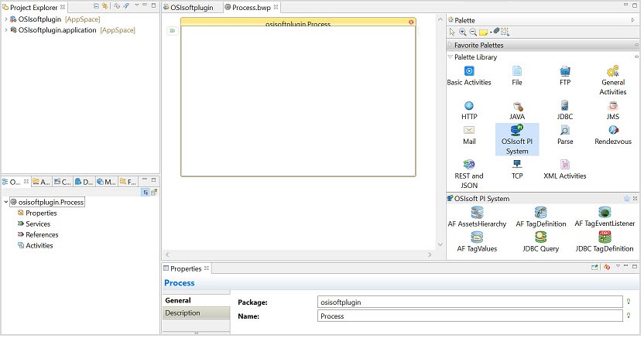Click the zoom out tool in Palette toolbar
The image size is (644, 338).
(x=472, y=32)
